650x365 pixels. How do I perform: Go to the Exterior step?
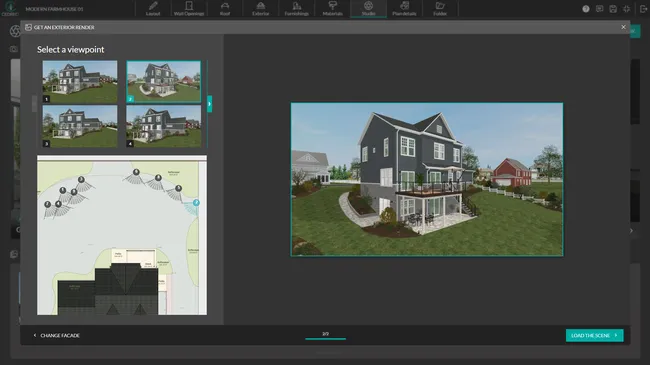(x=260, y=9)
